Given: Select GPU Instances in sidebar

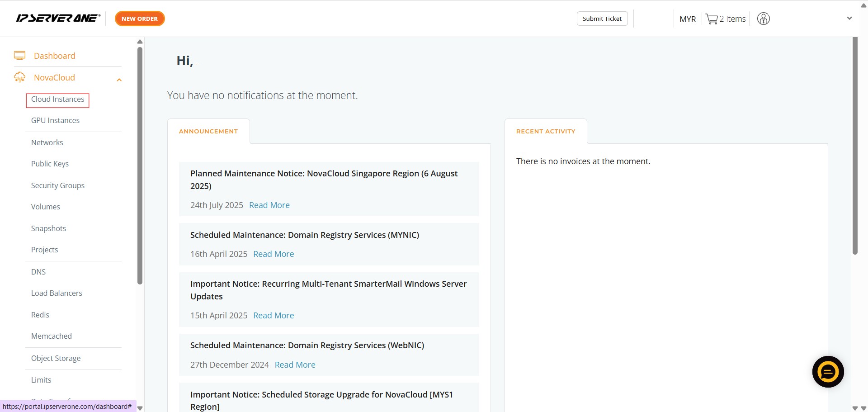Looking at the screenshot, I should pos(55,120).
